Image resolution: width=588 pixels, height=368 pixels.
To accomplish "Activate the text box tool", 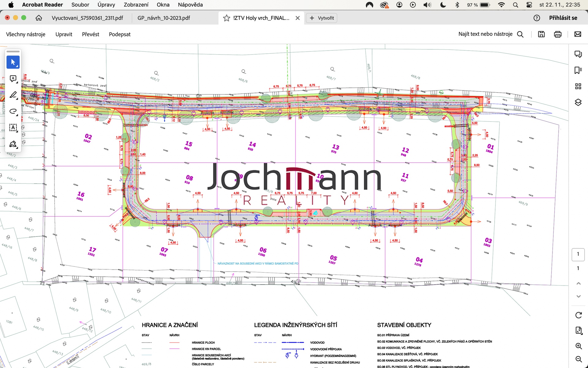I will click(13, 128).
